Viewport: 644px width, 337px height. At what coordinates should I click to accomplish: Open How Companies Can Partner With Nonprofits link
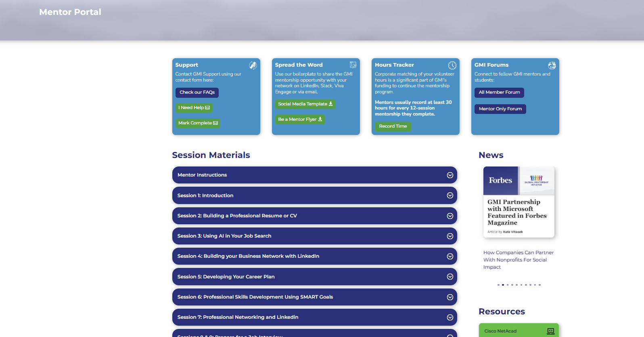(518, 260)
